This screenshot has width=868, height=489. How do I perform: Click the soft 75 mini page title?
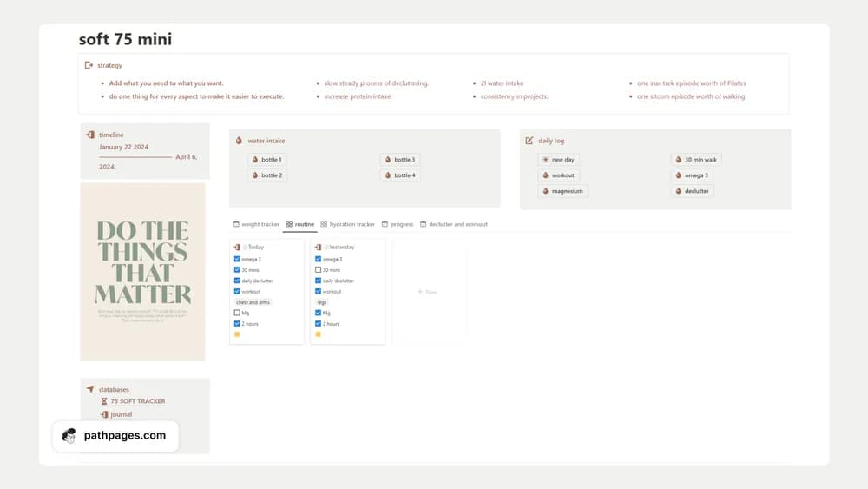click(125, 39)
